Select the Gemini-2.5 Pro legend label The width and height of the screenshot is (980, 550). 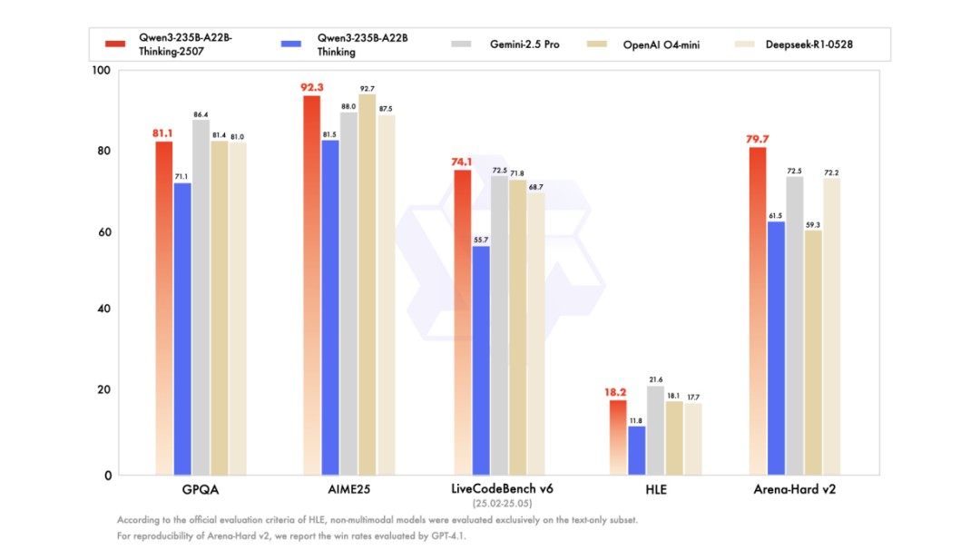point(524,44)
